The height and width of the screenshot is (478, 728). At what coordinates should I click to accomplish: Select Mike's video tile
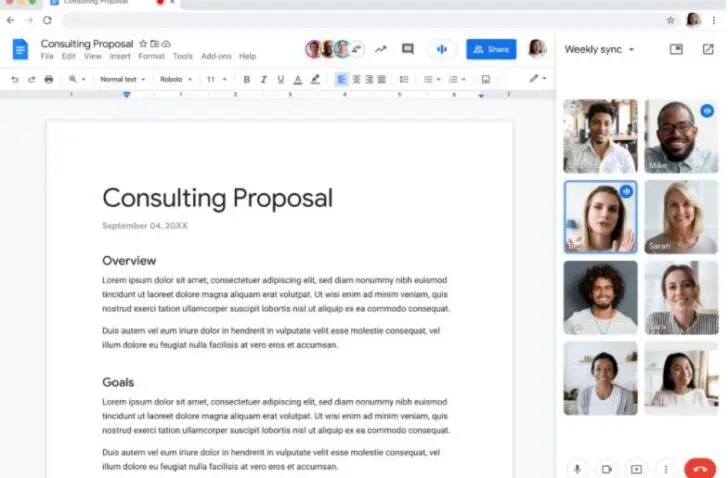click(681, 136)
